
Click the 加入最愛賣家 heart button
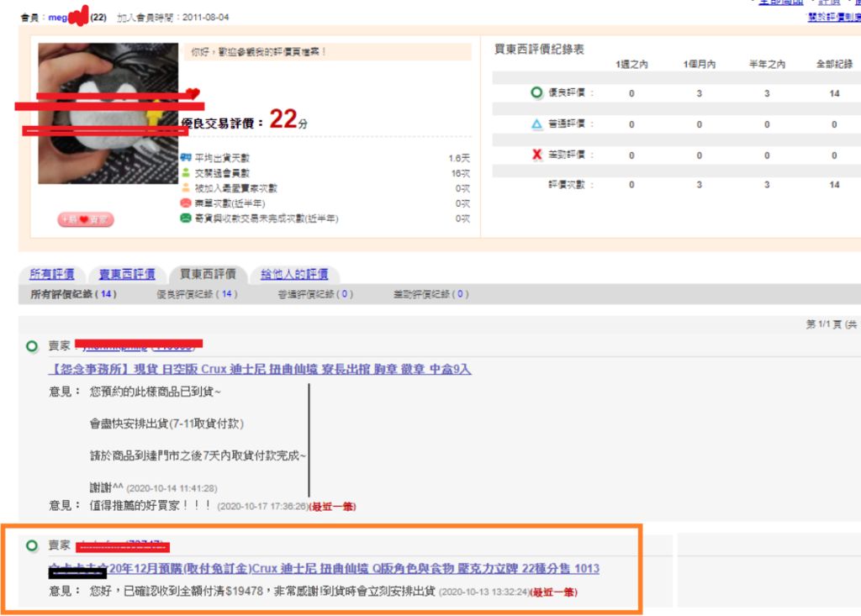(x=86, y=219)
